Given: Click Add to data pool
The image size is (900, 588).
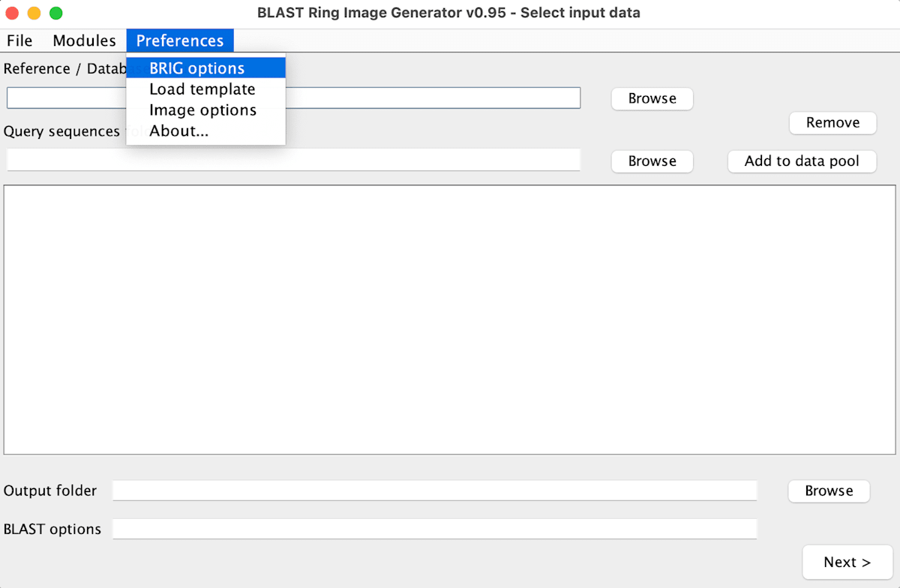Looking at the screenshot, I should click(x=802, y=160).
